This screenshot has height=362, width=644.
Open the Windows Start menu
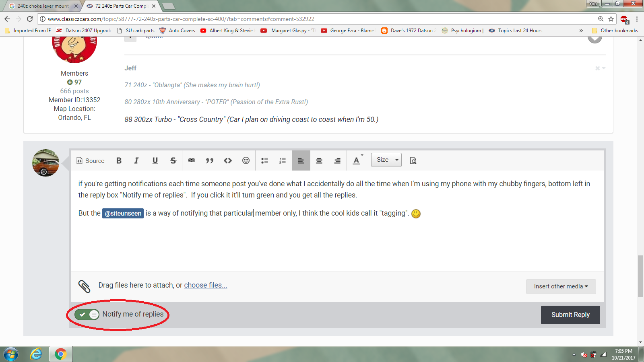11,354
